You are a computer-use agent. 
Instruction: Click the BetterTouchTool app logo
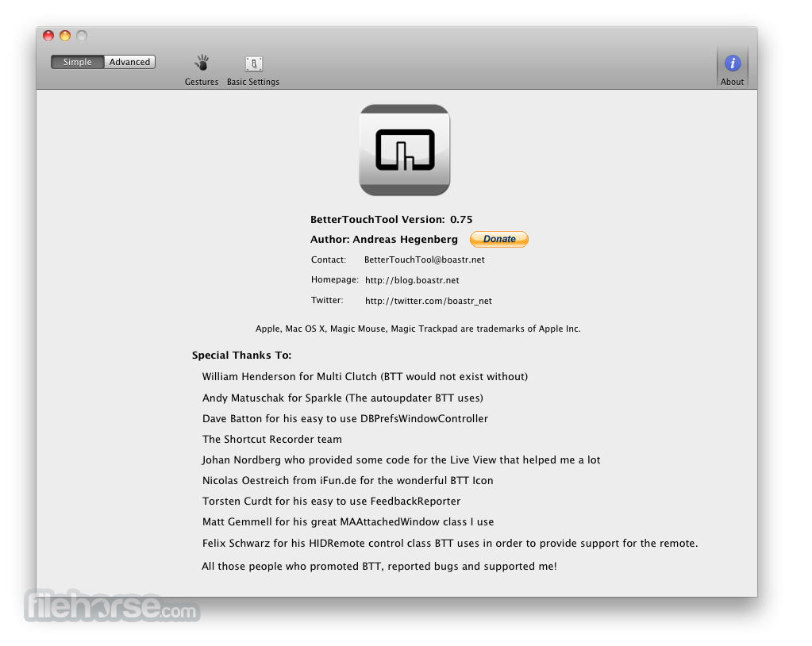pyautogui.click(x=405, y=150)
